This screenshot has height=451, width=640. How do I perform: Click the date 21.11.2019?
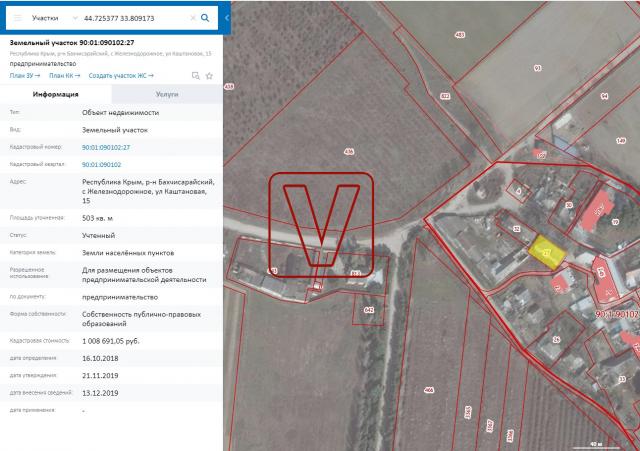coord(100,375)
